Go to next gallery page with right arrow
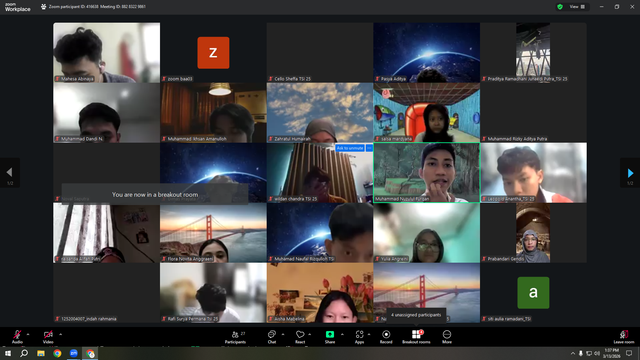640x360 pixels. coord(630,173)
